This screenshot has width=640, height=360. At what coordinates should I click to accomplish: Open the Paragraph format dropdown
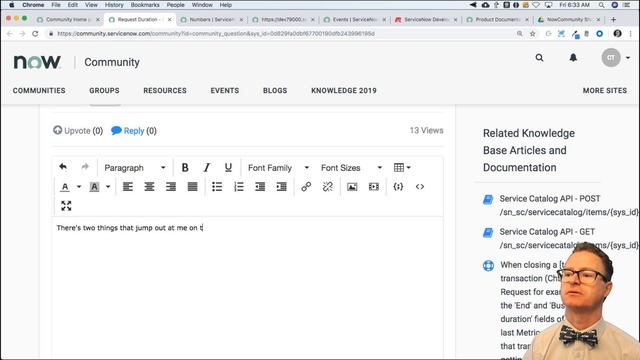135,168
